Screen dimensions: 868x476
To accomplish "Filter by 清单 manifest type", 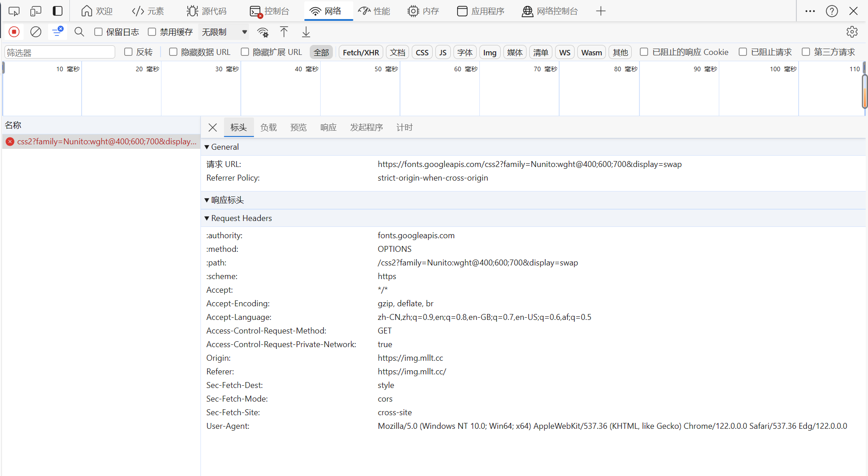I will coord(541,52).
